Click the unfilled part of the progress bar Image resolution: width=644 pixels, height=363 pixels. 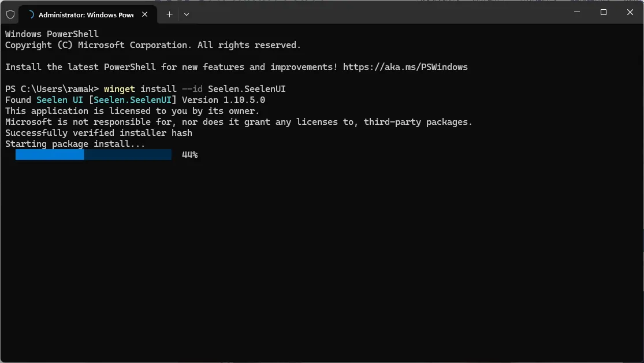[x=128, y=155]
